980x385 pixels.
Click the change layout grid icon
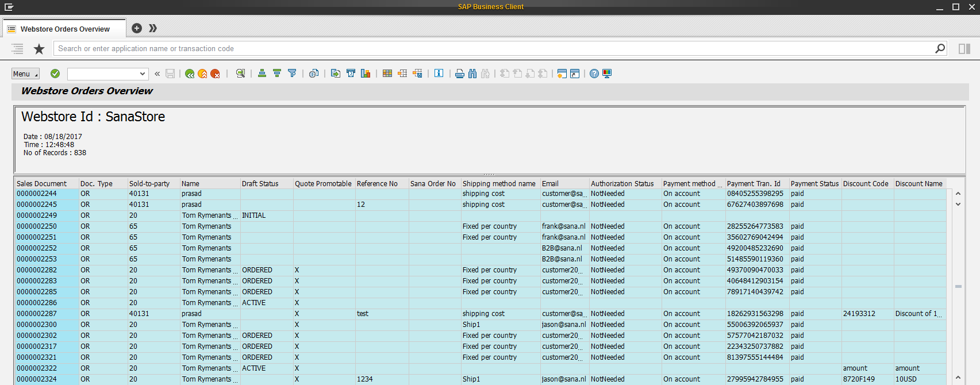point(387,74)
